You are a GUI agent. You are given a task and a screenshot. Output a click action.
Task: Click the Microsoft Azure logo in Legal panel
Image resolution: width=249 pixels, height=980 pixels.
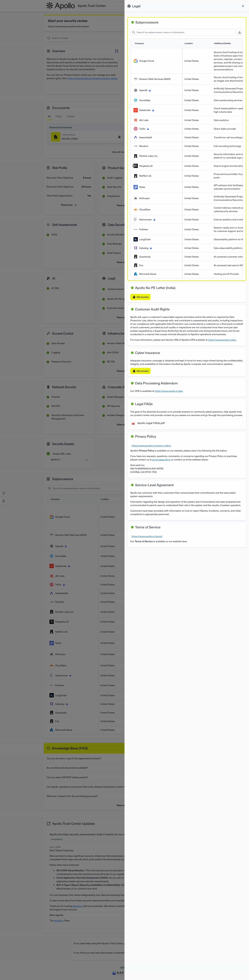(136, 274)
